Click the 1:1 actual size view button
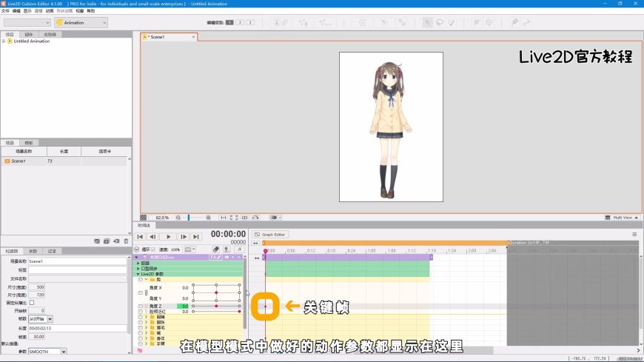Viewport: 644px width, 362px height. [223, 218]
